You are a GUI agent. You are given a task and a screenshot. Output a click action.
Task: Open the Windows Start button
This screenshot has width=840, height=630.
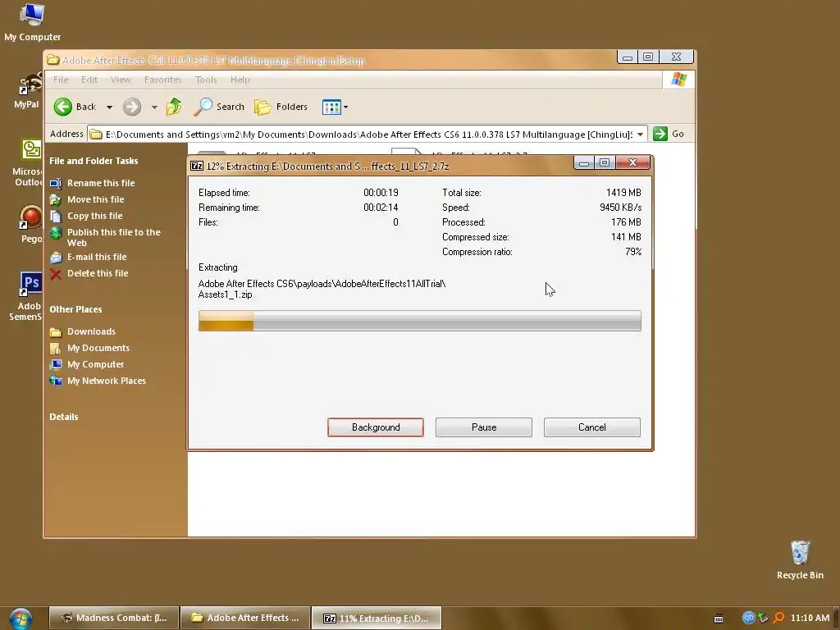pos(21,618)
